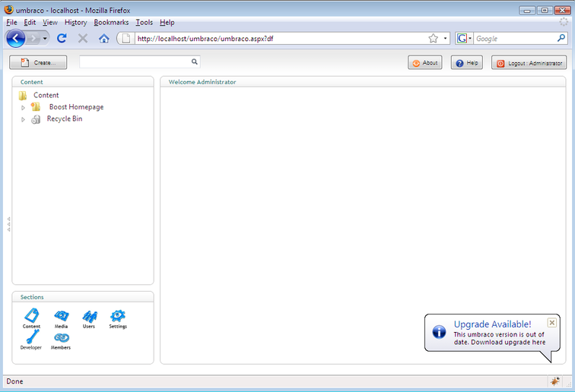This screenshot has width=575, height=392.
Task: Click the page icon in address bar
Action: click(x=125, y=38)
